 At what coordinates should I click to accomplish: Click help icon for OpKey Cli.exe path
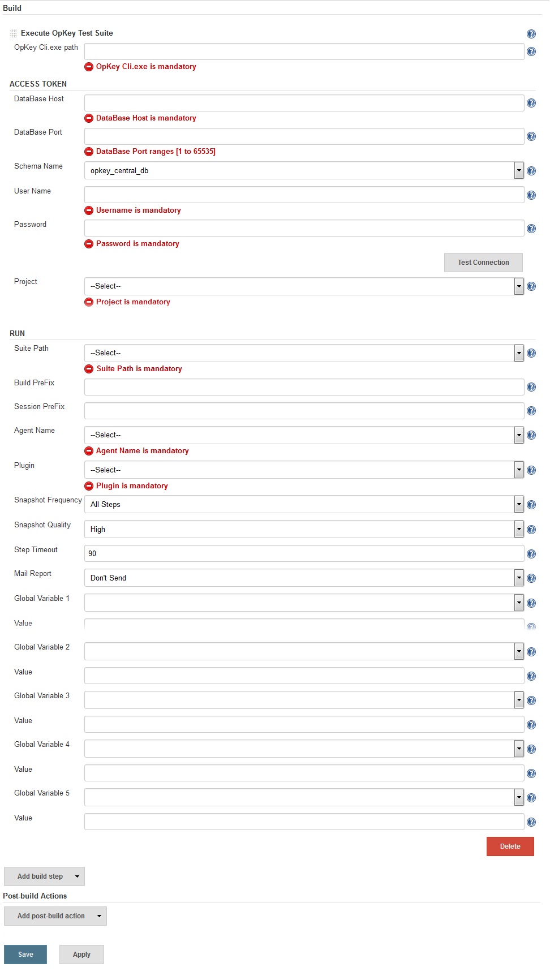[531, 51]
